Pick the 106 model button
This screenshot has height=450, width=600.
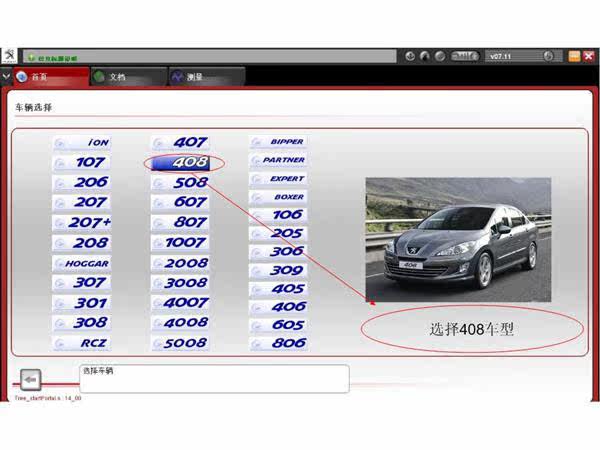278,215
